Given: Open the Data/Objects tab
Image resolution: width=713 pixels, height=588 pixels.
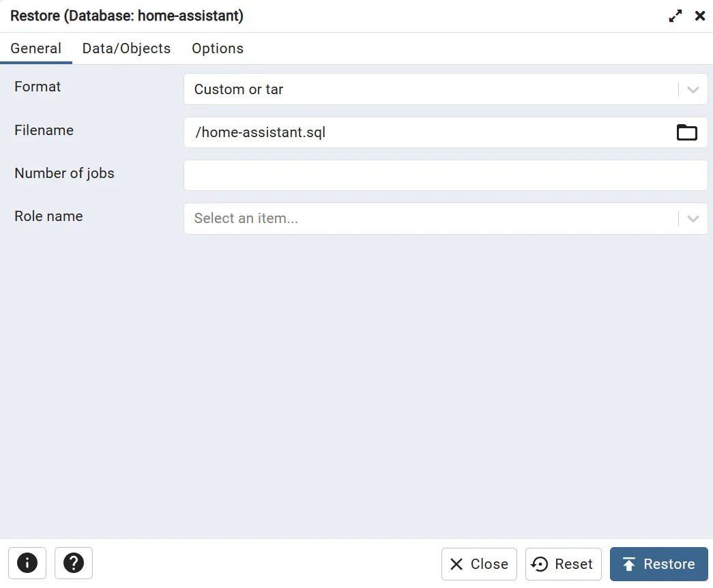Looking at the screenshot, I should [126, 48].
